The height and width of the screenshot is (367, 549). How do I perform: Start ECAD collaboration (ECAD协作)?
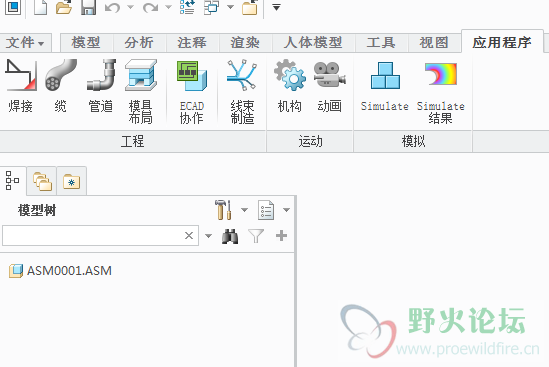point(192,92)
